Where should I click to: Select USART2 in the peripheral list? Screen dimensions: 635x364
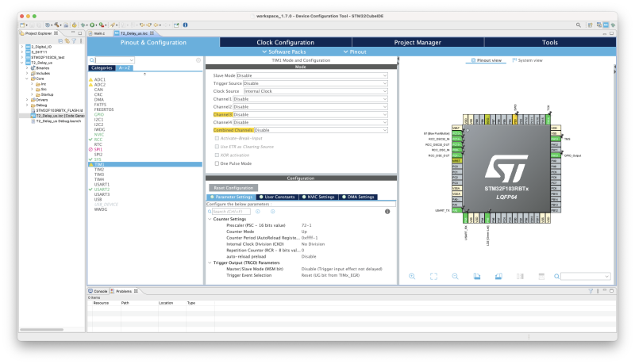(102, 190)
